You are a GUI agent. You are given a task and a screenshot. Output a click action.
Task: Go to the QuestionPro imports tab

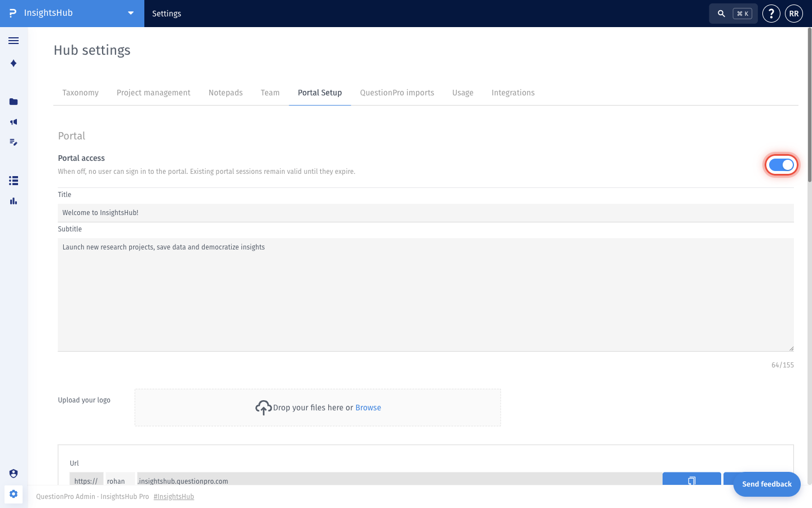pos(397,93)
